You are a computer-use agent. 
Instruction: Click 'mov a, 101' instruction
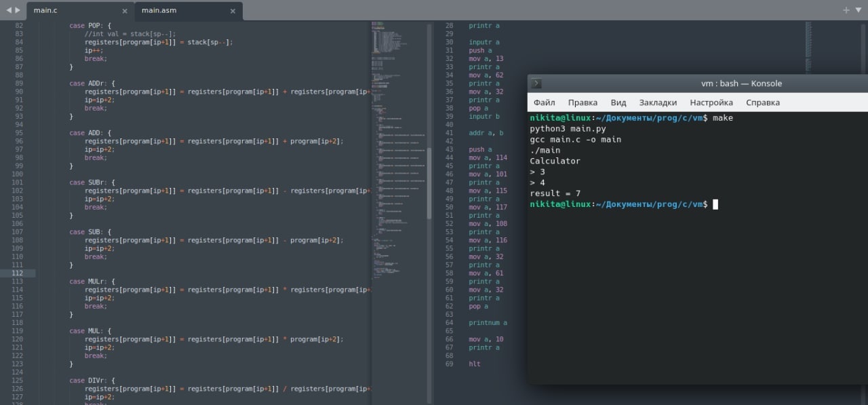coord(488,174)
